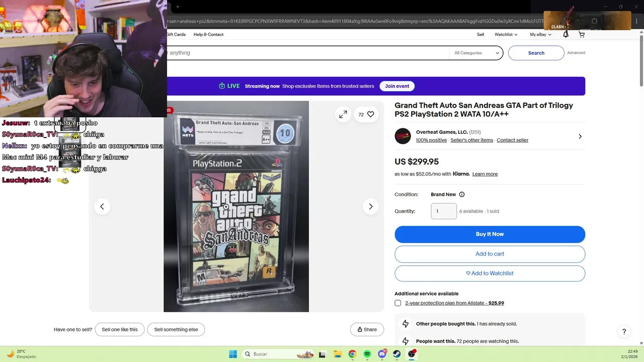Screen dimensions: 644x362
Task: Open the Klarna Learn more link
Action: (485, 174)
